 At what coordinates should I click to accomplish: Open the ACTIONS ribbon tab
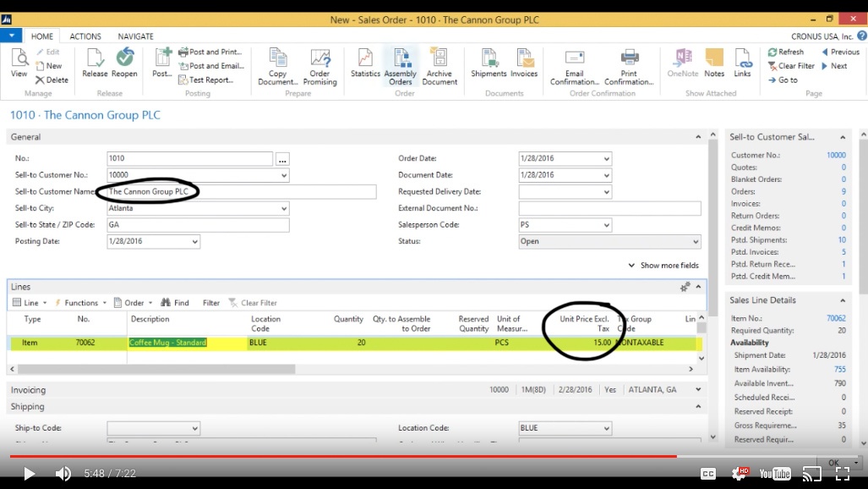85,36
